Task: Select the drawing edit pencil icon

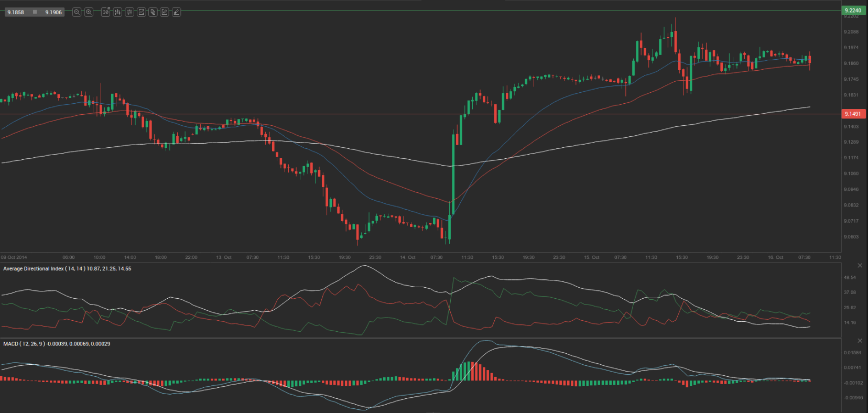Action: pos(165,12)
